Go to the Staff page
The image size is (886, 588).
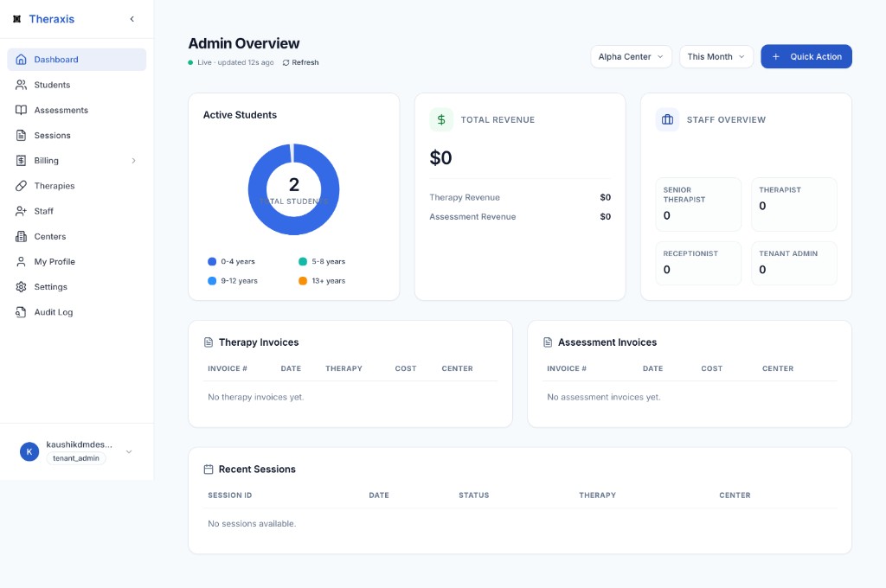coord(77,211)
